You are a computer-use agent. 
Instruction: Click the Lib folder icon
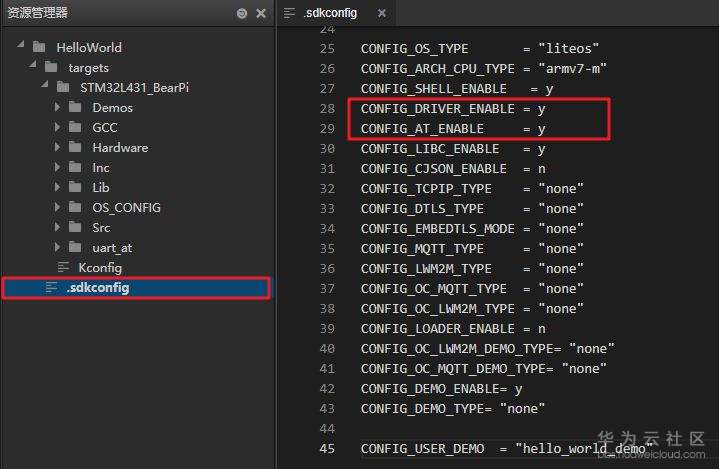point(75,187)
